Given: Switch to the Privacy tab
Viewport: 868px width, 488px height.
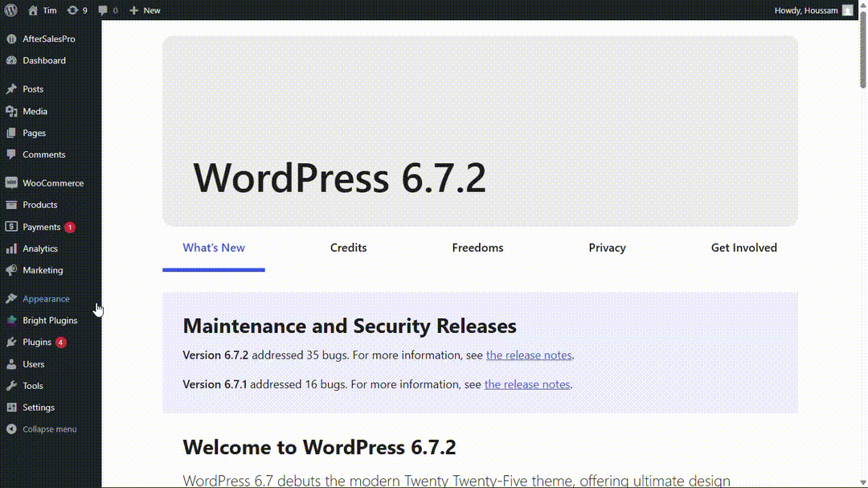Looking at the screenshot, I should (x=608, y=248).
